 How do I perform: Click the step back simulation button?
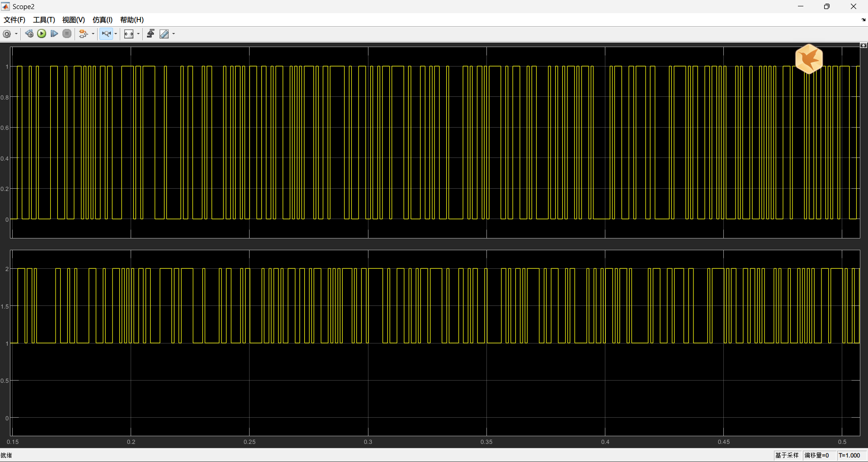point(29,34)
